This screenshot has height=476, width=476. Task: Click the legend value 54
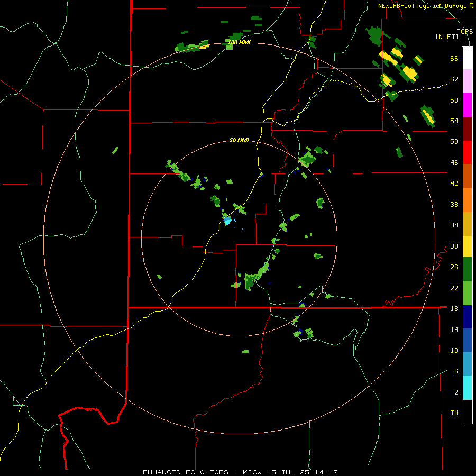(x=454, y=121)
